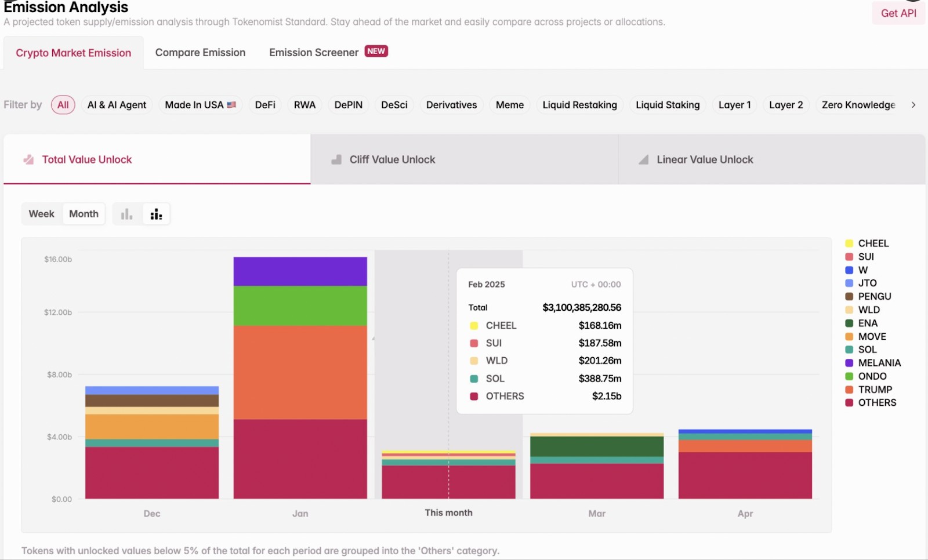Expand more filters with right chevron

pyautogui.click(x=913, y=105)
